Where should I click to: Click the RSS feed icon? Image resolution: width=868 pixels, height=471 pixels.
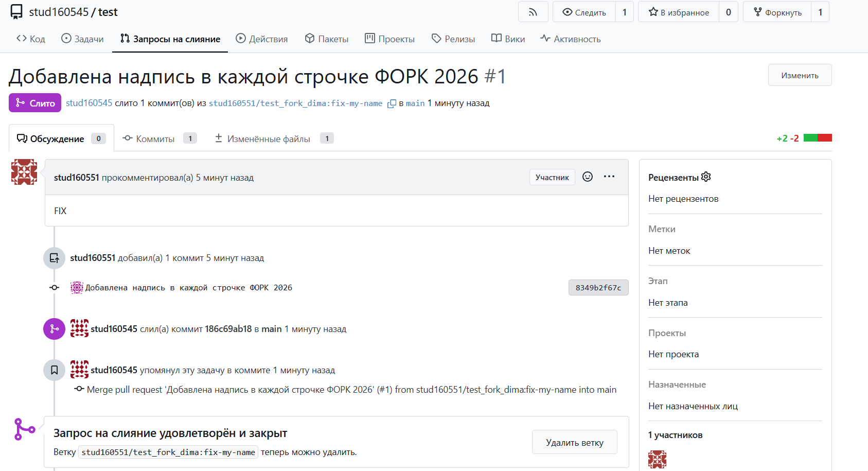pos(533,12)
